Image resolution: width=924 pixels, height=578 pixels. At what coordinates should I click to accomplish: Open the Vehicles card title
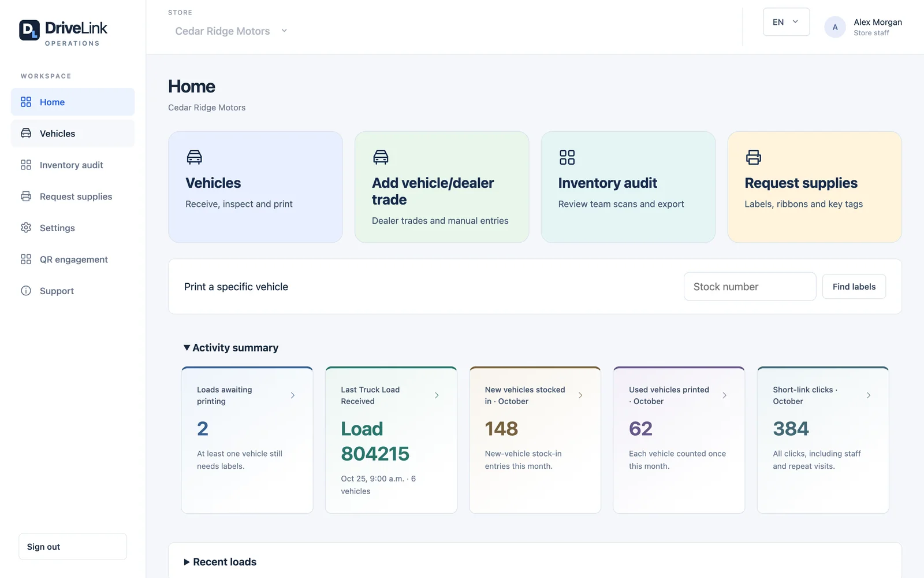pos(213,183)
